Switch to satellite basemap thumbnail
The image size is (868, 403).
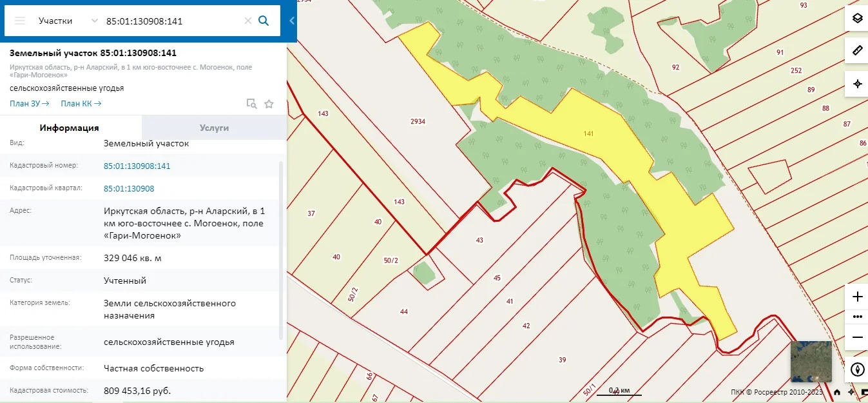811,362
